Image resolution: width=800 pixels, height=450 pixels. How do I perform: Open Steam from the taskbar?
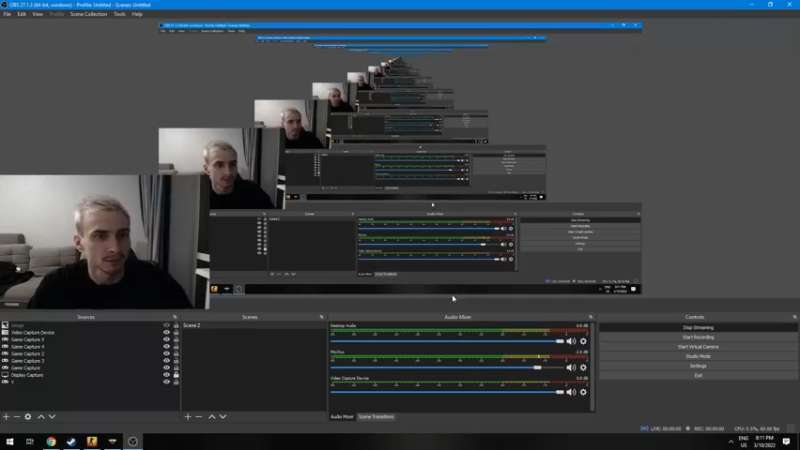71,442
